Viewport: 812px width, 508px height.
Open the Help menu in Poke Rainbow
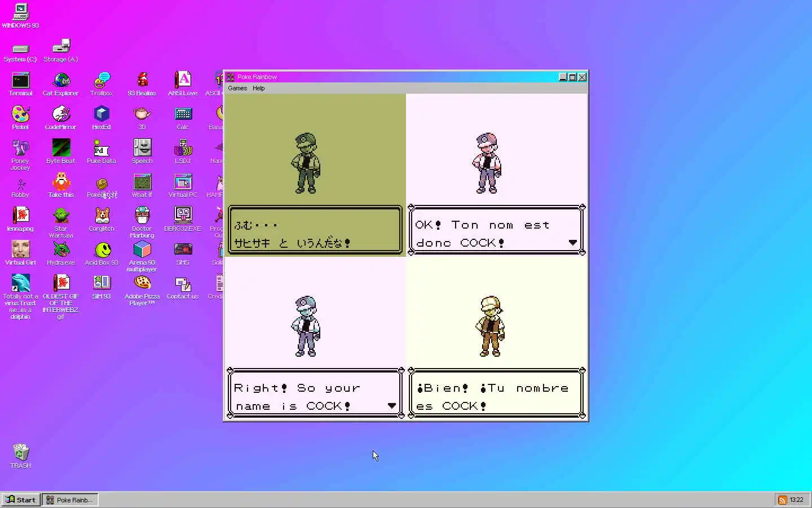259,88
